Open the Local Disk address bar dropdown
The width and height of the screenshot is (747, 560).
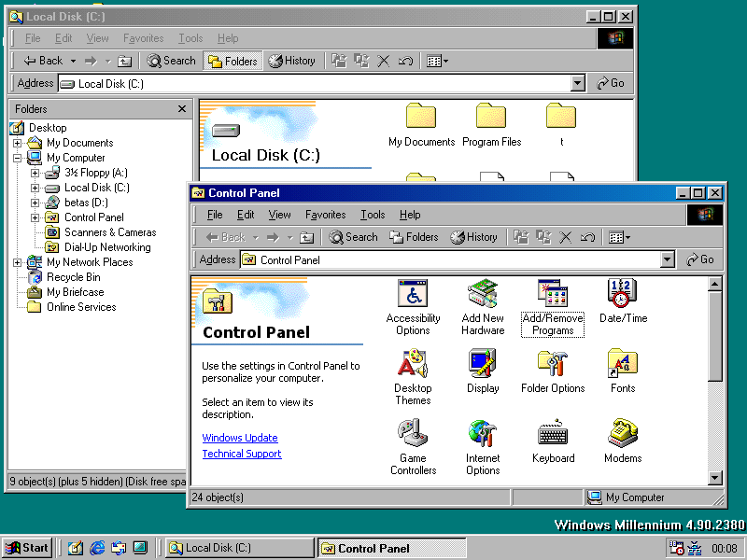pyautogui.click(x=577, y=83)
